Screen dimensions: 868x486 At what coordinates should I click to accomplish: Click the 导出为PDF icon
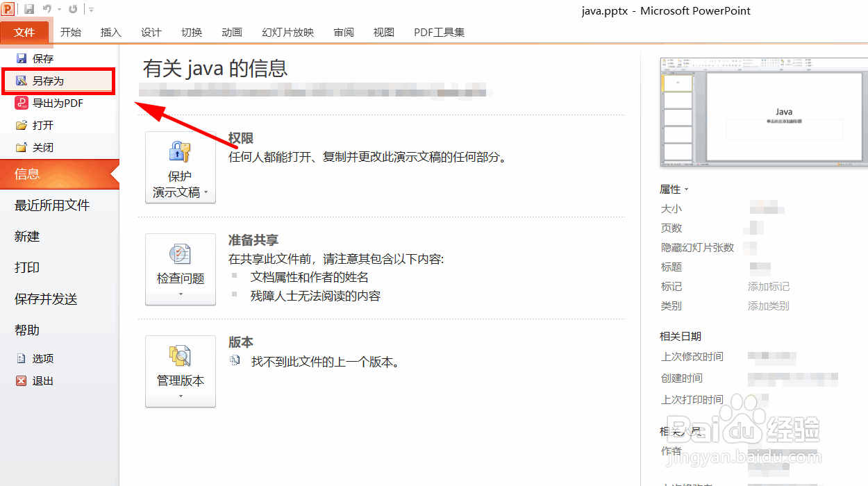[x=22, y=103]
